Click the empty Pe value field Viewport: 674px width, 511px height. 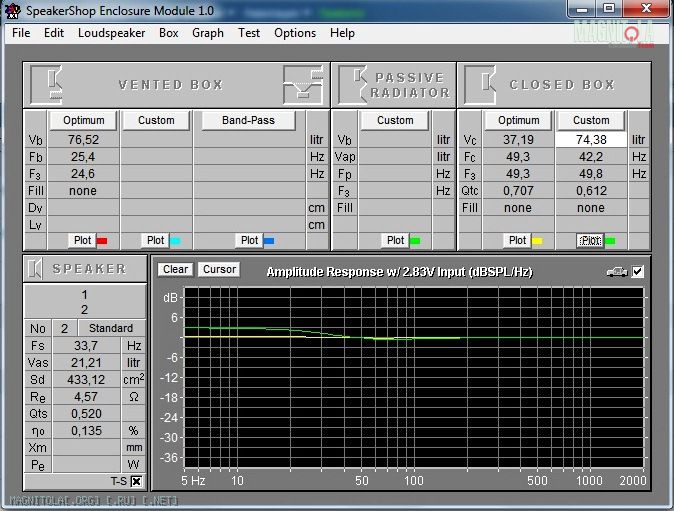[x=86, y=465]
